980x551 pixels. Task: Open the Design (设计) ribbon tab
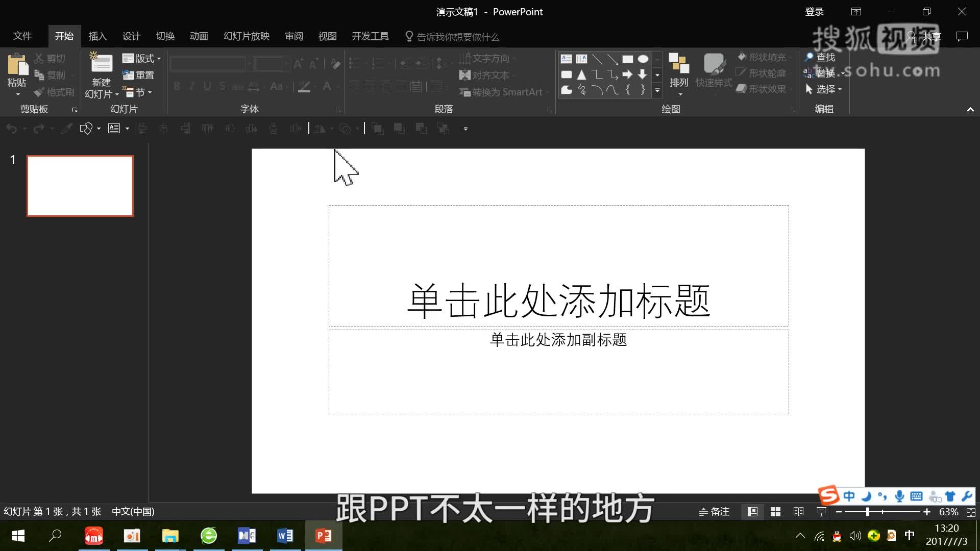tap(131, 36)
